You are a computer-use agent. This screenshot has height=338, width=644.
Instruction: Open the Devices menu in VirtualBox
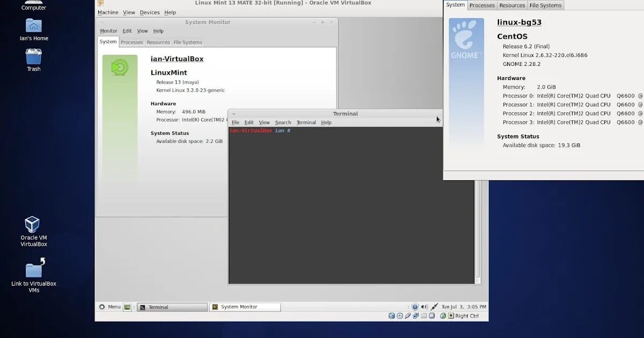(x=150, y=12)
